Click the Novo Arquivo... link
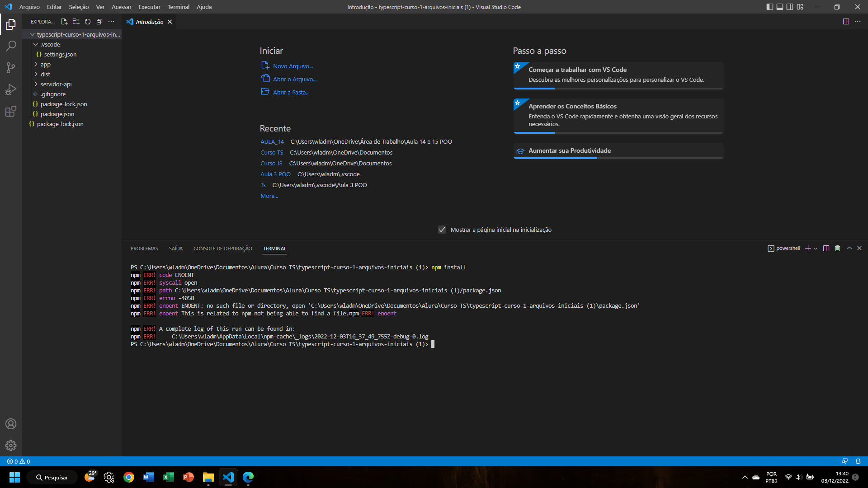 pyautogui.click(x=292, y=66)
